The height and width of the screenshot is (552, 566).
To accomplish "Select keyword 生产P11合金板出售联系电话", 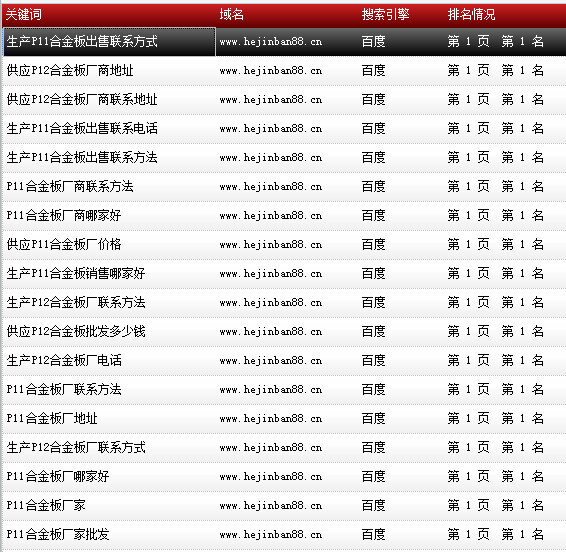I will (x=82, y=129).
